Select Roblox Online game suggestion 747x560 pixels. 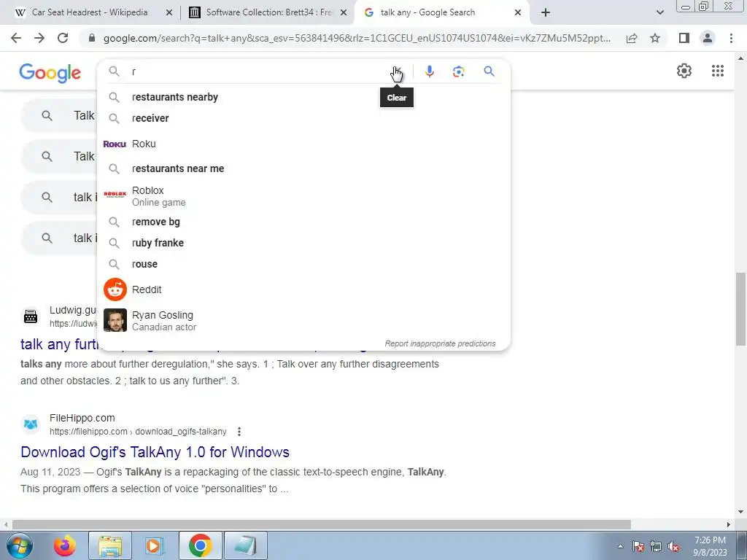click(303, 196)
